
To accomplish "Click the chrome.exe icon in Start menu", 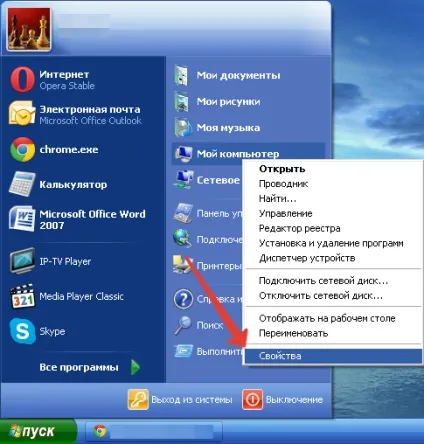I will 22,149.
